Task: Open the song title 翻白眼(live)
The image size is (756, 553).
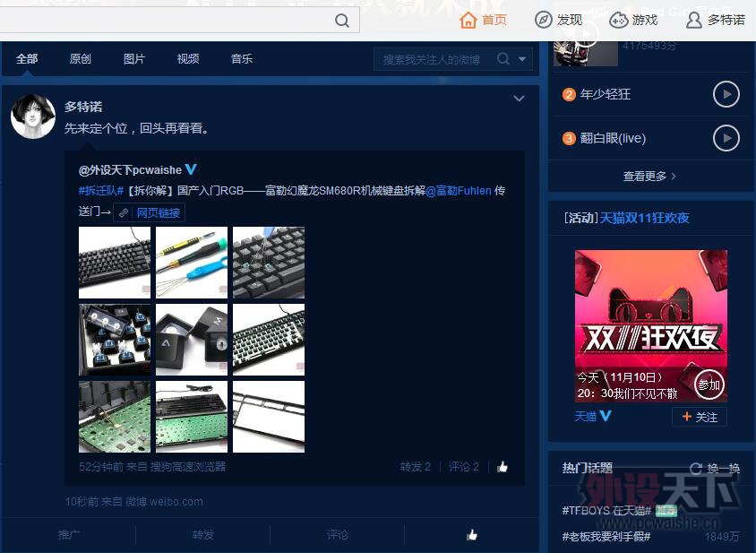Action: 613,138
